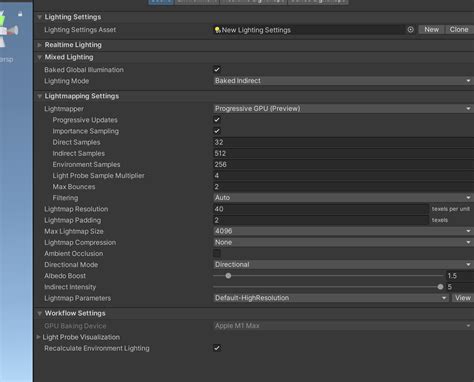Open the object picker for Lighting Settings Asset

tap(410, 30)
